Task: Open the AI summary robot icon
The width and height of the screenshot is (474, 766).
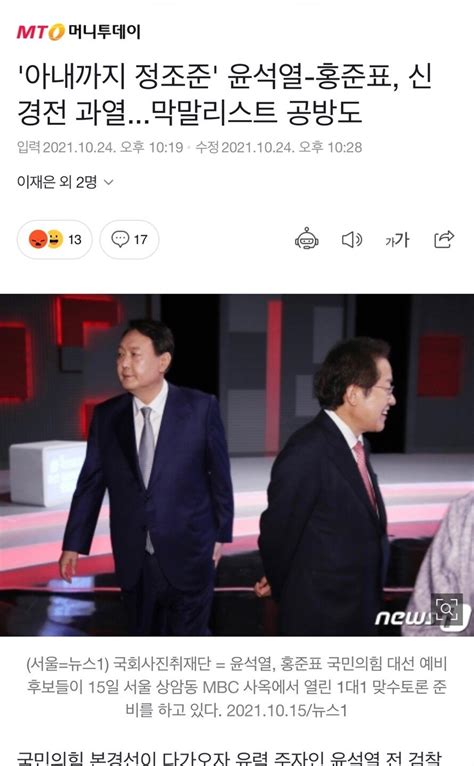Action: point(307,239)
